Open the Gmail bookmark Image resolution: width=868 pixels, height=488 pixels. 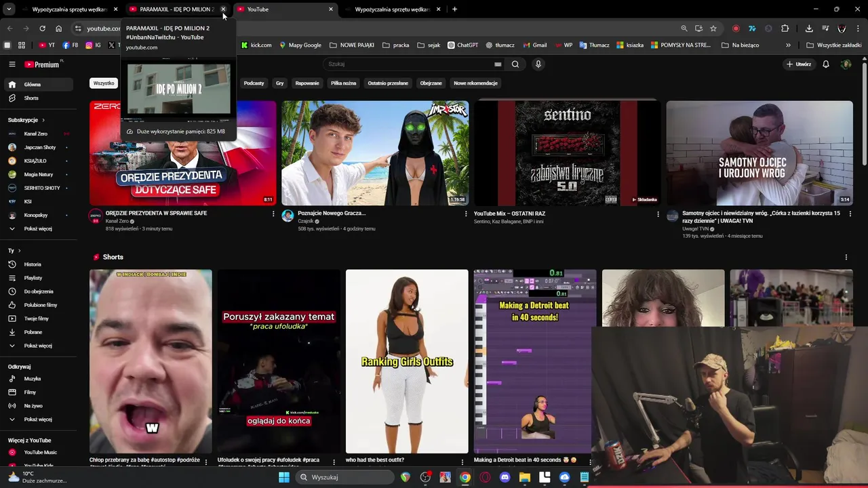[x=535, y=45]
